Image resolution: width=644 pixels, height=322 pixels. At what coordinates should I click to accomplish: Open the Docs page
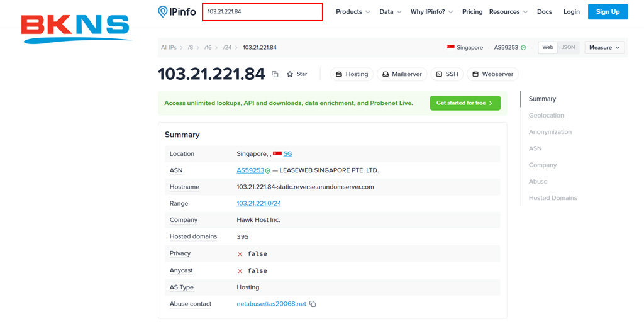[545, 12]
